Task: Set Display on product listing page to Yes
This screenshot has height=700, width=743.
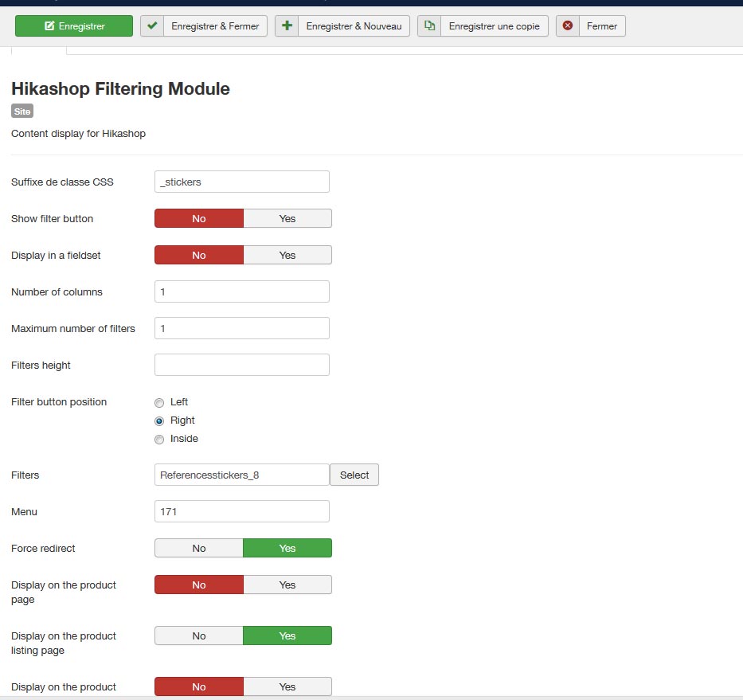Action: click(287, 635)
